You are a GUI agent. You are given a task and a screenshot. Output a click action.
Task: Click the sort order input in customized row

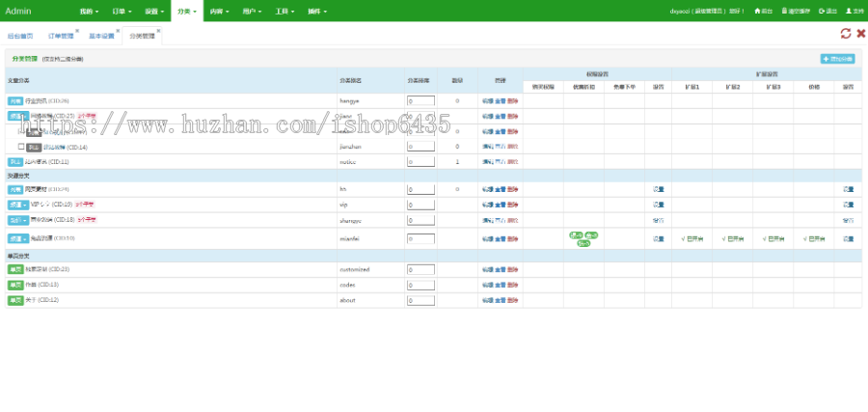click(x=420, y=270)
